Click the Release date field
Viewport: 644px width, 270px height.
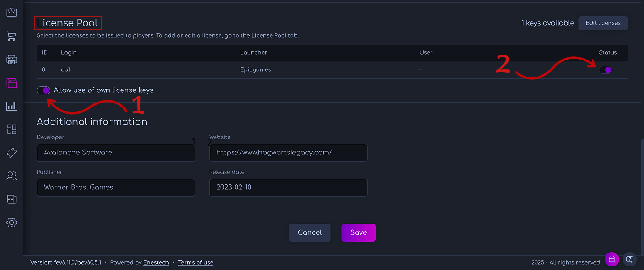pyautogui.click(x=288, y=187)
